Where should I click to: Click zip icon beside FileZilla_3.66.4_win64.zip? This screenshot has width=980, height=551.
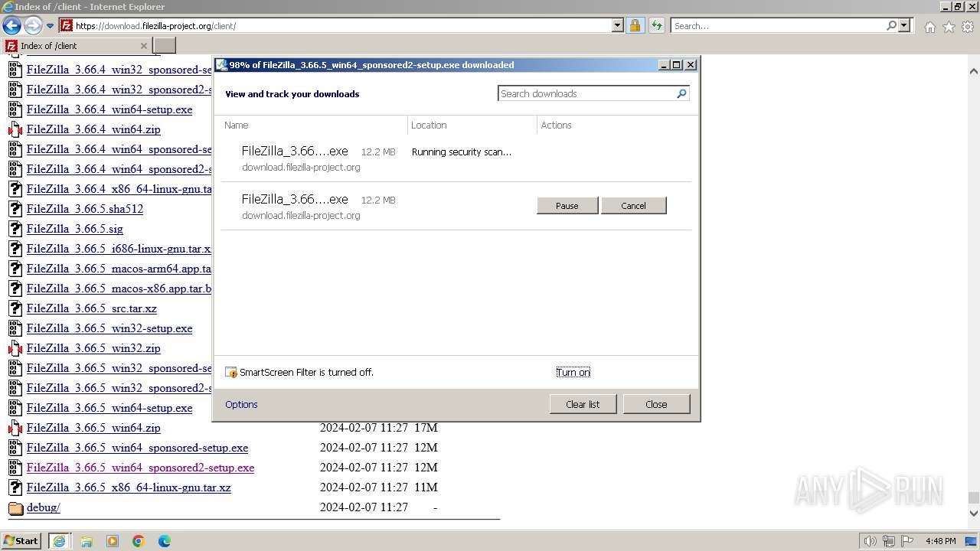[15, 129]
